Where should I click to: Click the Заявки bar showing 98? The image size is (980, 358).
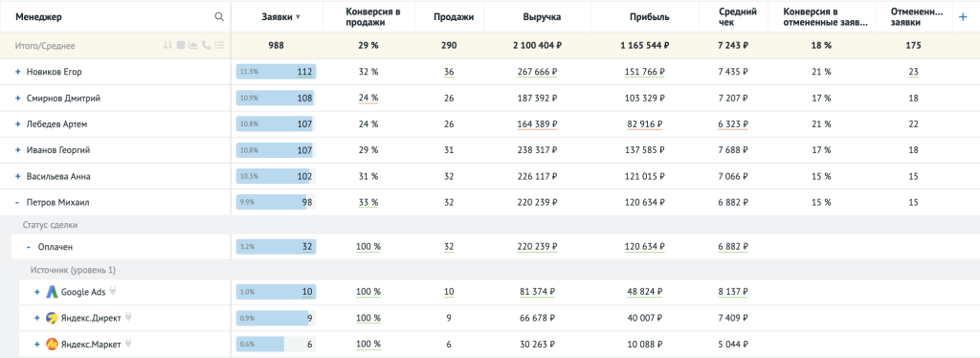tap(276, 203)
